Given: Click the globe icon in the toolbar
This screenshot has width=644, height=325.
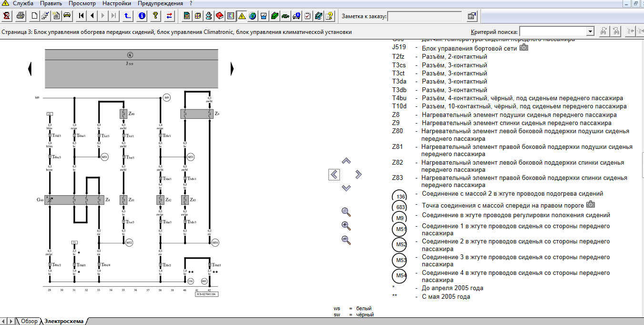Looking at the screenshot, I should [x=252, y=16].
